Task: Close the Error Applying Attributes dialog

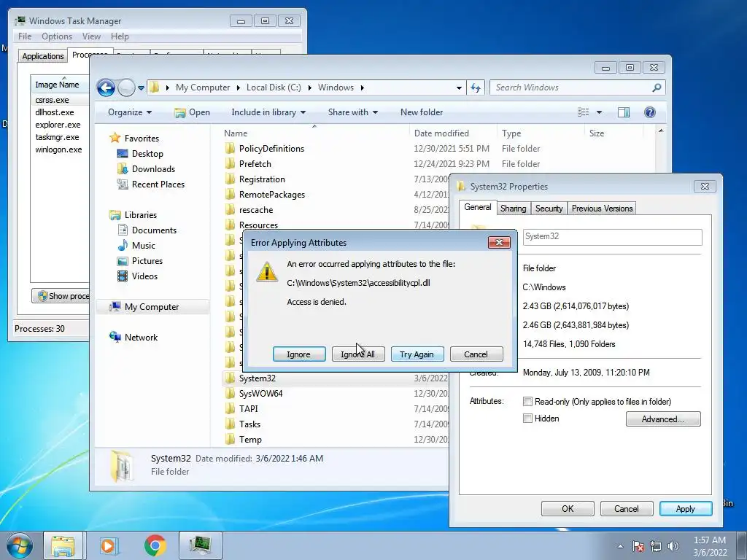Action: tap(499, 242)
